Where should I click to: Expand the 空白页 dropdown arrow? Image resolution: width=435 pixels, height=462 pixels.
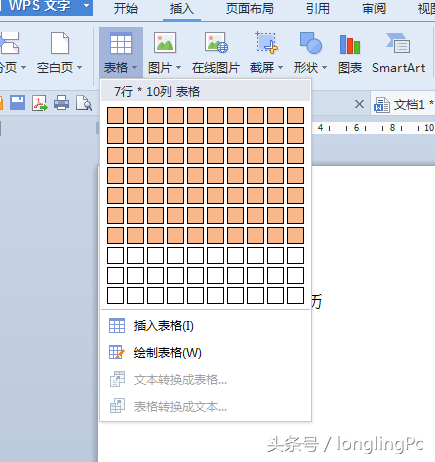pos(79,68)
